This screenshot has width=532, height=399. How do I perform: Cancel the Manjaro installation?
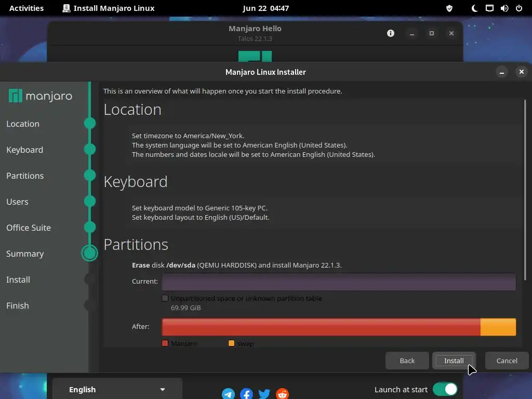coord(507,361)
